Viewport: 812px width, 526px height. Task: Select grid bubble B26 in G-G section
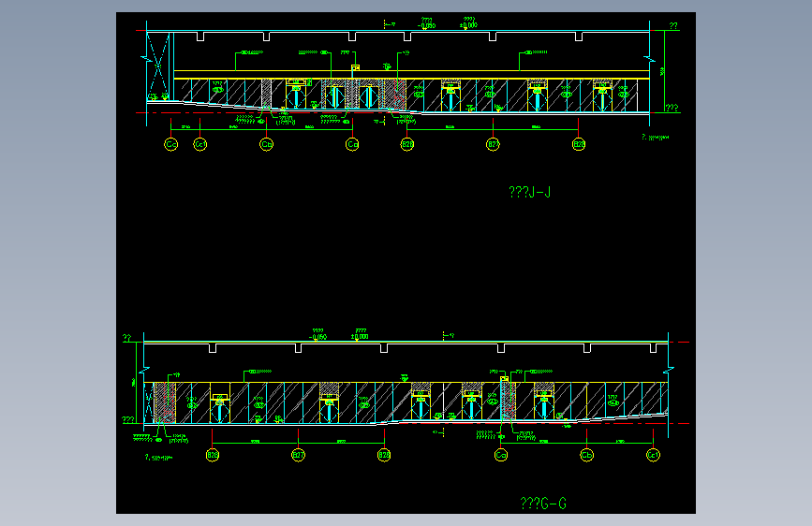pyautogui.click(x=213, y=455)
